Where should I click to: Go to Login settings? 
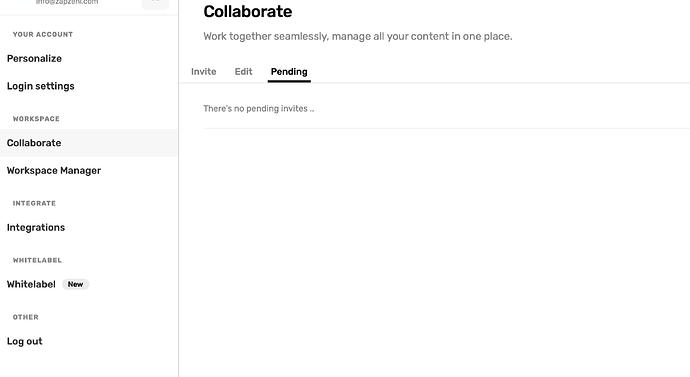(40, 86)
